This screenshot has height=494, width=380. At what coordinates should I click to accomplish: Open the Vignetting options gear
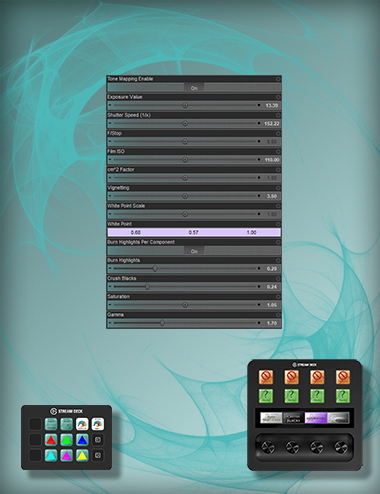coord(278,188)
